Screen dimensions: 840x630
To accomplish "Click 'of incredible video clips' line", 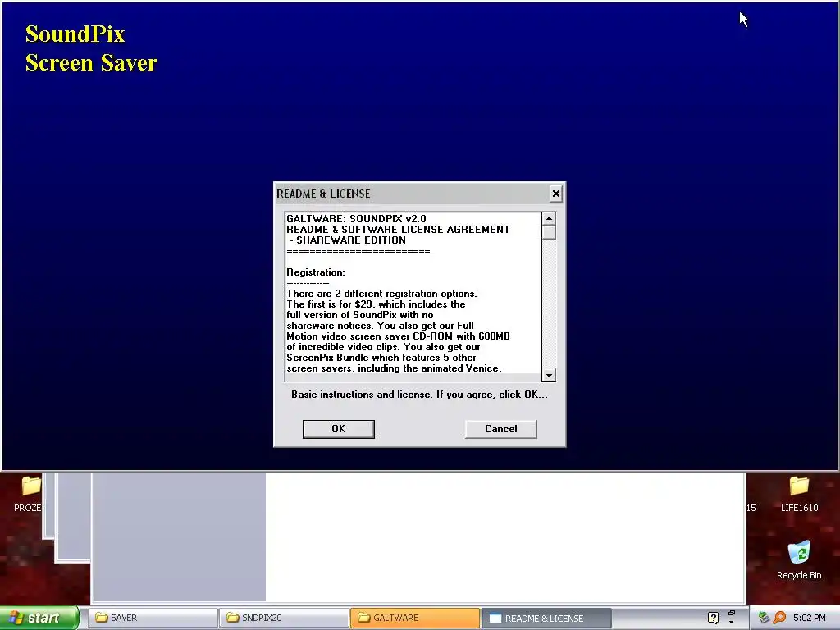I will point(383,347).
